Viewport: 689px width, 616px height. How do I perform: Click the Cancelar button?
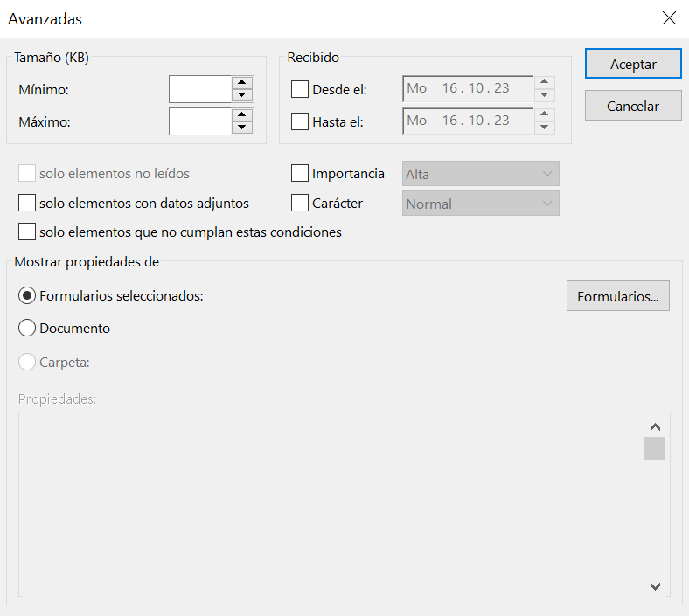coord(633,106)
